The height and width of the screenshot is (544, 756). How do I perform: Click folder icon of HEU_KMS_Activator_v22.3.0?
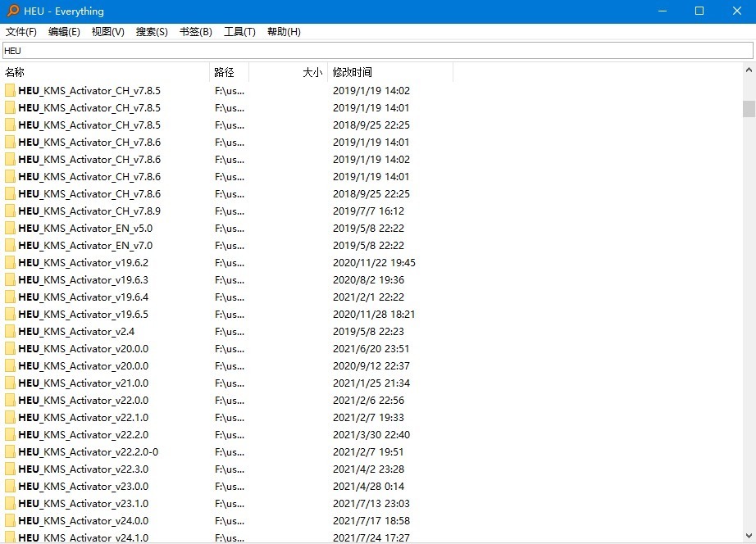10,469
